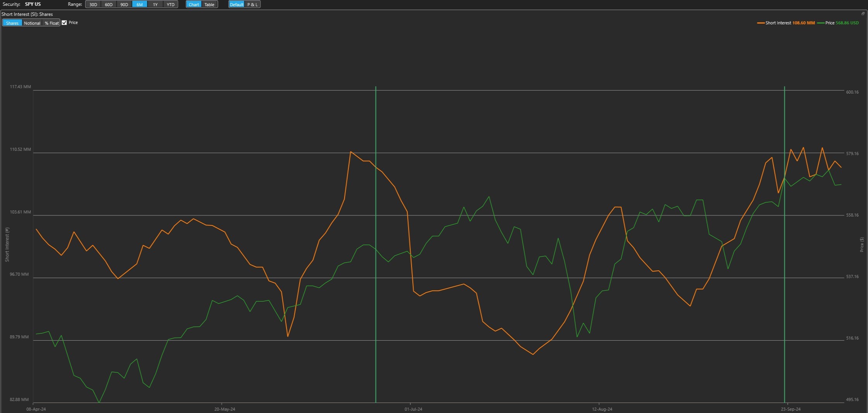Click the 537.16 price axis label
The width and height of the screenshot is (868, 413).
pyautogui.click(x=852, y=277)
